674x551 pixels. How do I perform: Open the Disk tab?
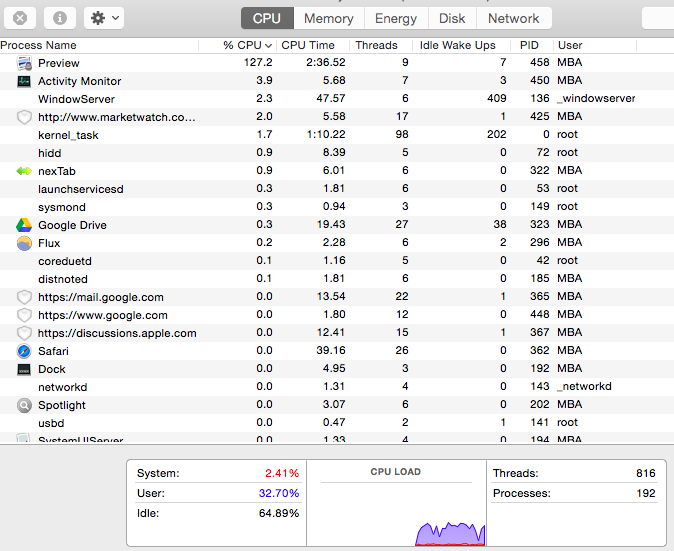coord(452,18)
